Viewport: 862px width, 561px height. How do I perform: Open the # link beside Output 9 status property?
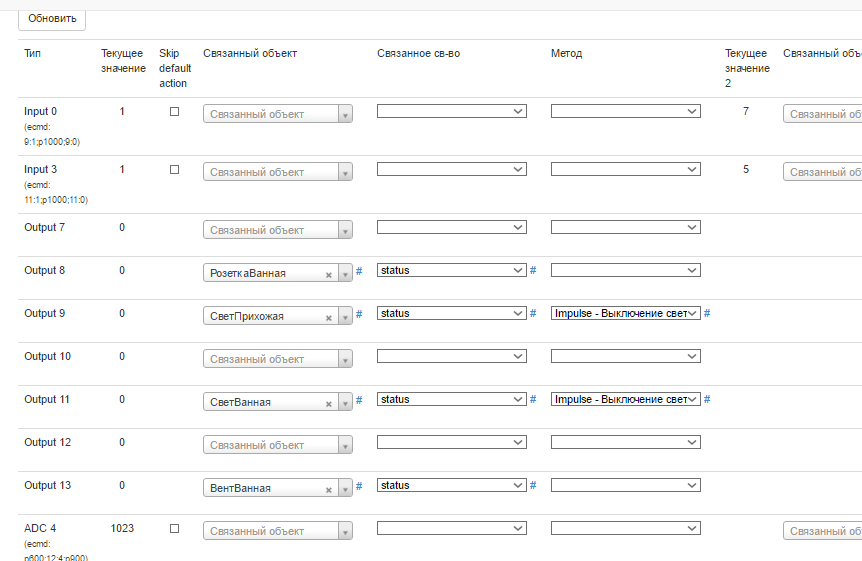tap(533, 313)
